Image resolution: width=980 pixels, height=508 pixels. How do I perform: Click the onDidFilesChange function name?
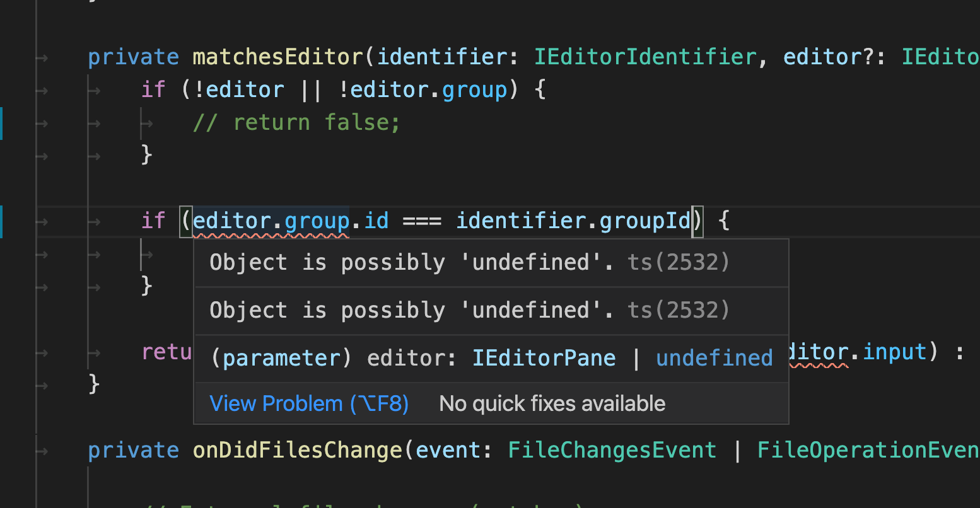(296, 449)
